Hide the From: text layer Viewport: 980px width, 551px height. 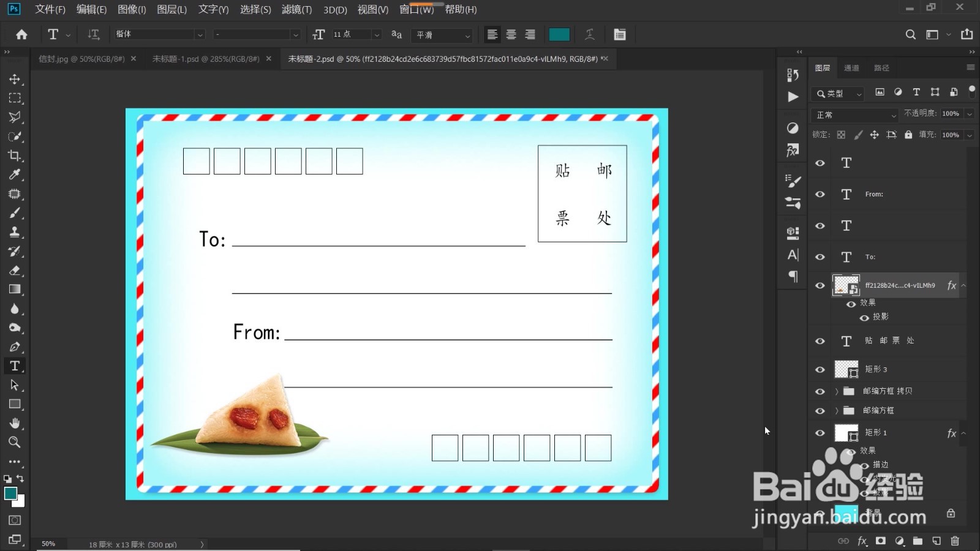click(x=820, y=194)
